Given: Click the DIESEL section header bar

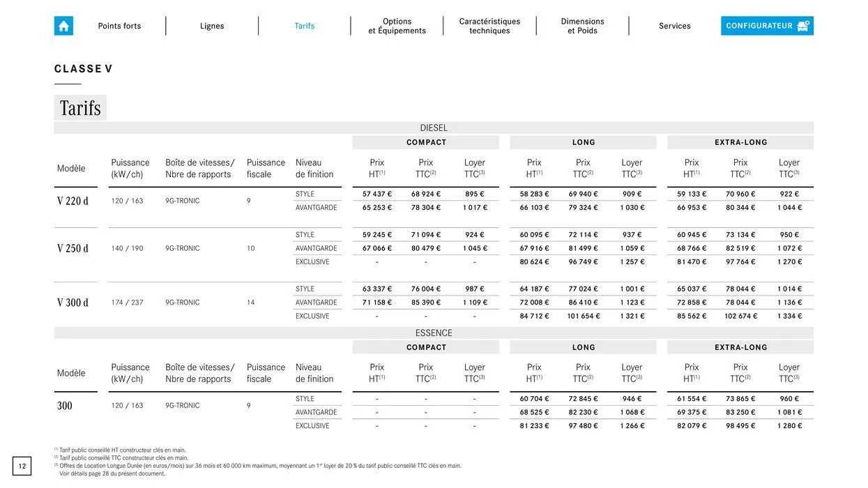Looking at the screenshot, I should (x=434, y=128).
